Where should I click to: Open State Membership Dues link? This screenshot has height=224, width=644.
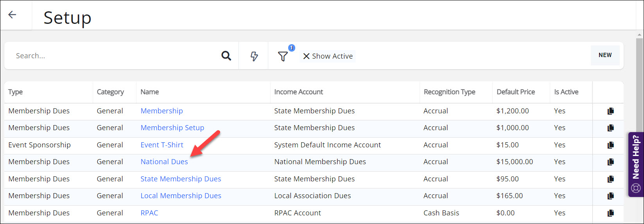pyautogui.click(x=181, y=179)
